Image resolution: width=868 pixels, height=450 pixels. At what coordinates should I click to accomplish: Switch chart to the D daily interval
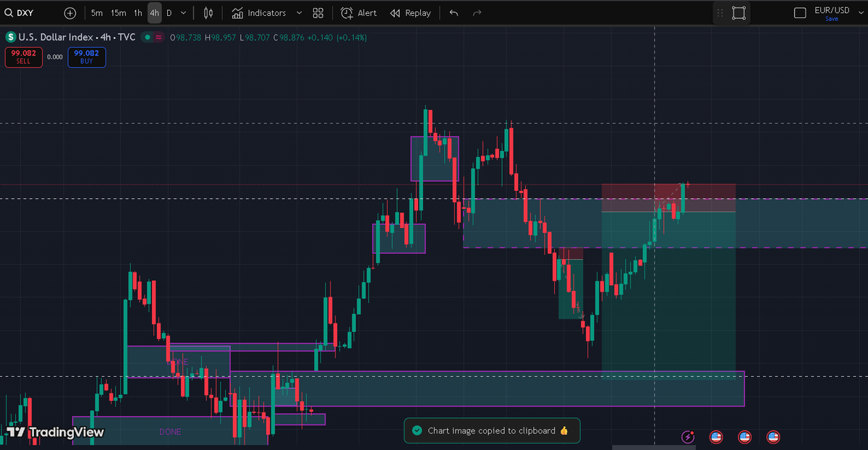[x=169, y=13]
